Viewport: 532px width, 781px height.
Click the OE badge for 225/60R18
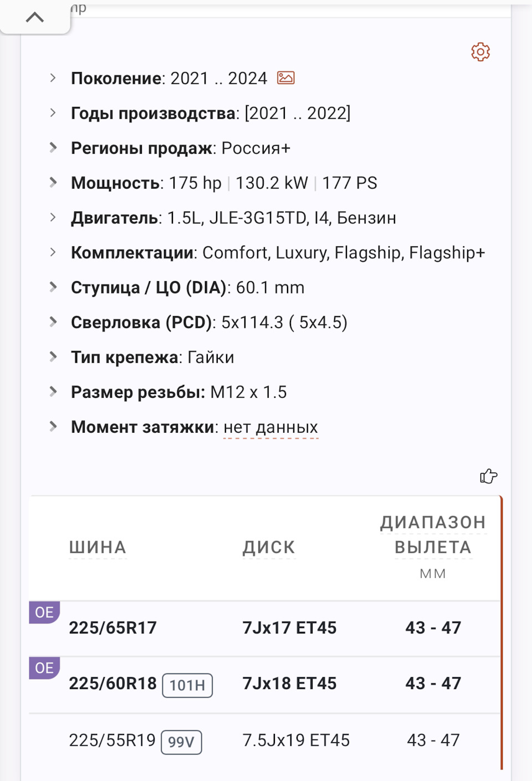pos(44,668)
